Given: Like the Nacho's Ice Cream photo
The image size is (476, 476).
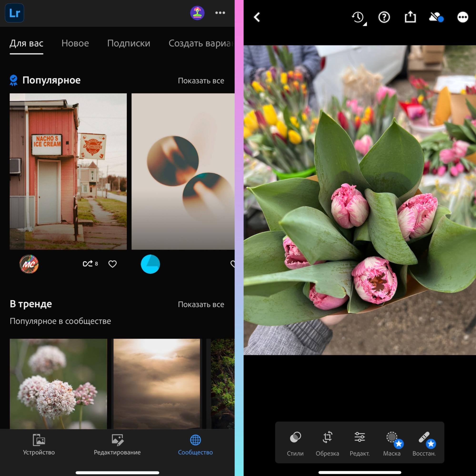Looking at the screenshot, I should pyautogui.click(x=112, y=264).
